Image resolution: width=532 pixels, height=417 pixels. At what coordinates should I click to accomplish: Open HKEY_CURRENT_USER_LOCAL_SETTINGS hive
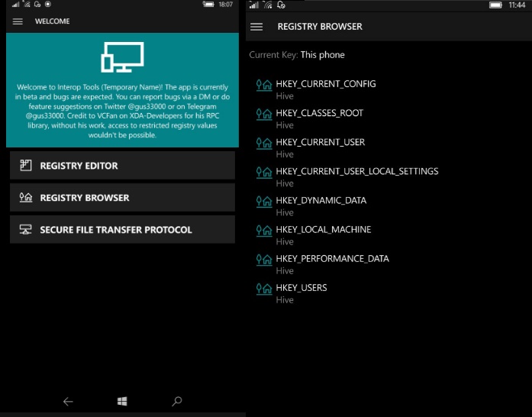(x=356, y=171)
